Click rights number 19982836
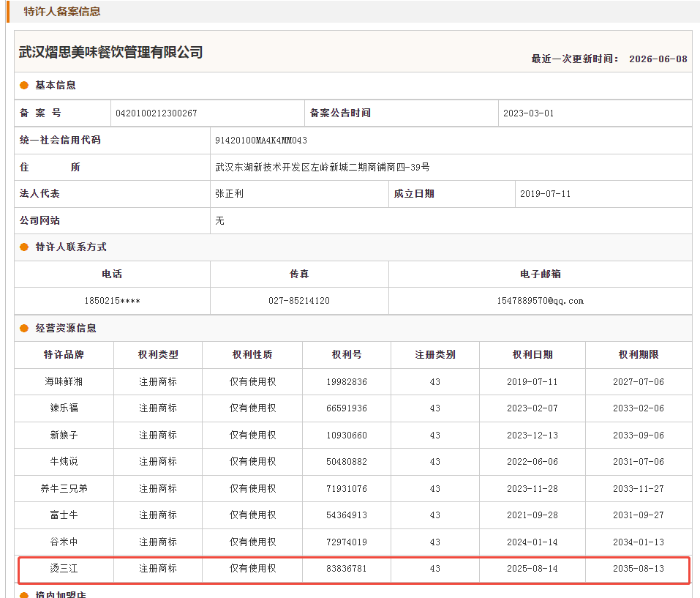Screen dimensions: 700x598 coord(347,382)
